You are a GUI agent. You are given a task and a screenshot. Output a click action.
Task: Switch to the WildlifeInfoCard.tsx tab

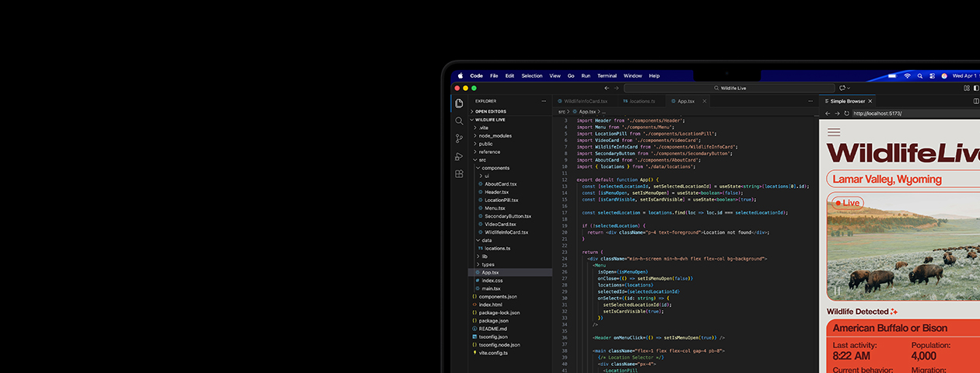(585, 101)
